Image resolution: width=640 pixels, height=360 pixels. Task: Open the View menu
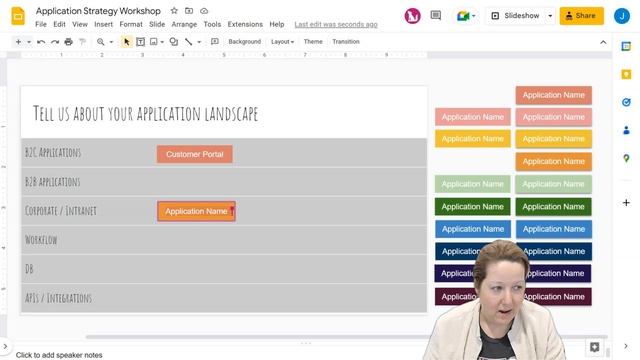(80, 24)
